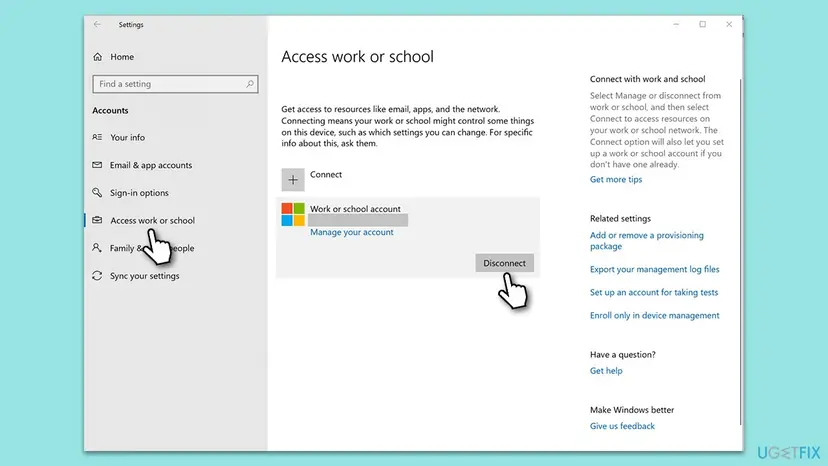Click the Microsoft logo of the work account
This screenshot has height=466, width=828.
tap(293, 214)
